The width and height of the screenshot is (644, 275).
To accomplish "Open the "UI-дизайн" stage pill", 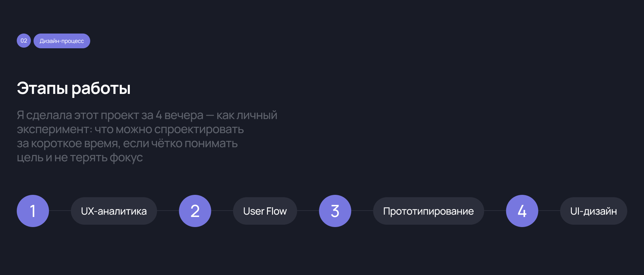I will point(593,211).
